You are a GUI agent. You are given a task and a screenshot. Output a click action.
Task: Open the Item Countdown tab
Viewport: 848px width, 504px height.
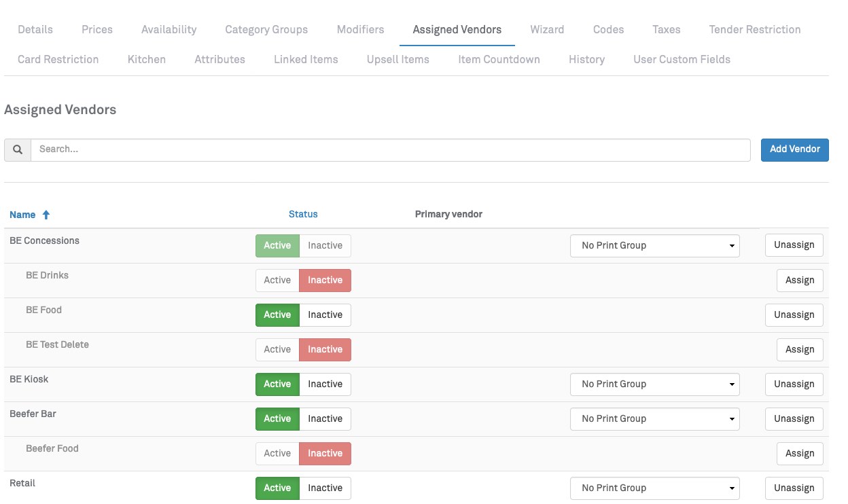point(499,60)
